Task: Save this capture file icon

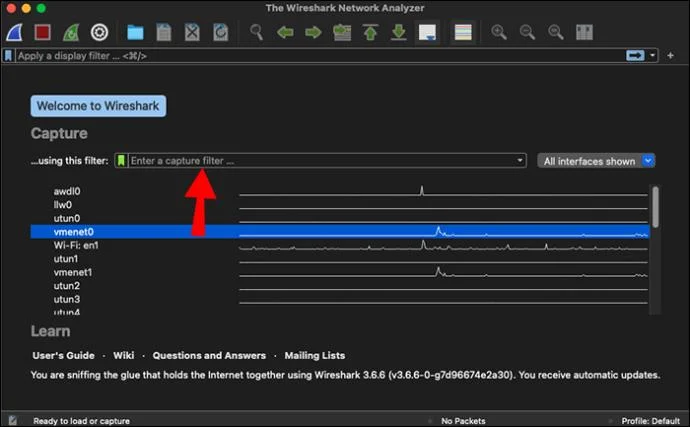Action: point(164,33)
